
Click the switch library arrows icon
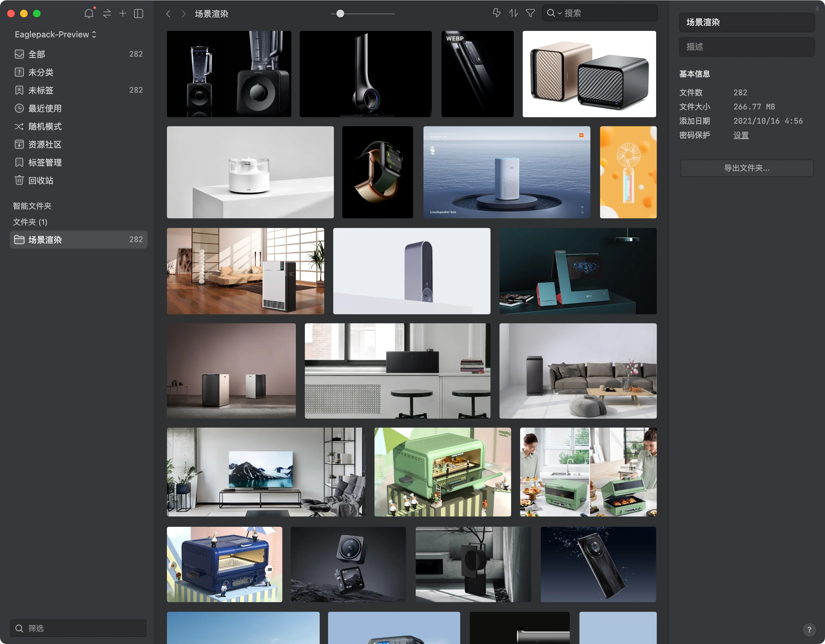(107, 14)
